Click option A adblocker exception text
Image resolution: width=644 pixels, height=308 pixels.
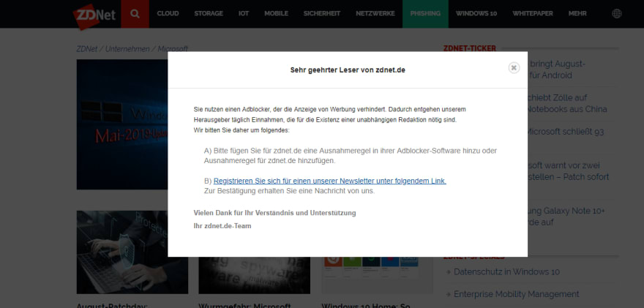pyautogui.click(x=351, y=156)
